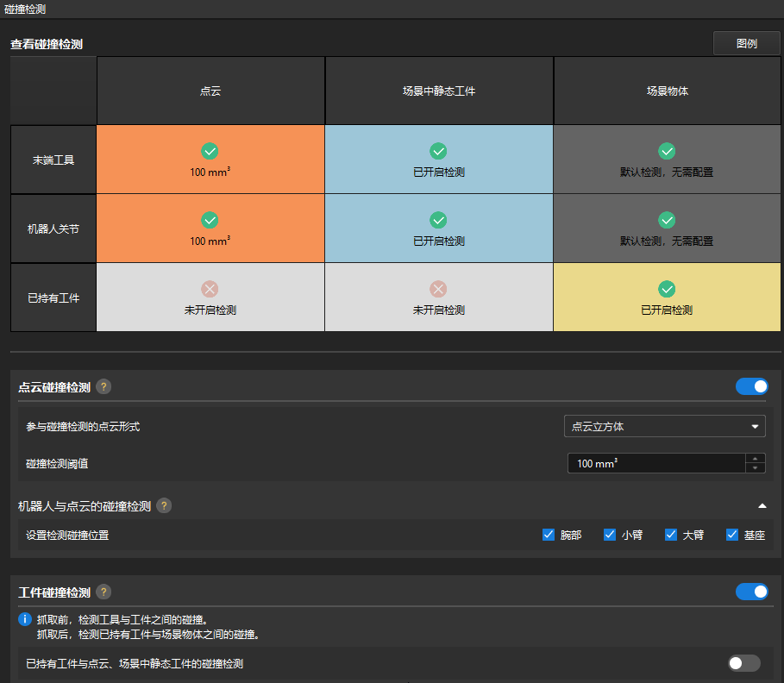The height and width of the screenshot is (683, 784).
Task: Turn off the 点云碰撞检测 switch
Action: click(751, 386)
